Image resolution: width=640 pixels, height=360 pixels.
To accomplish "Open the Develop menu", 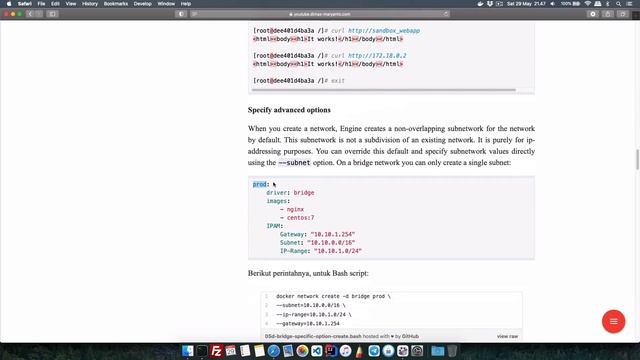I will 142,4.
